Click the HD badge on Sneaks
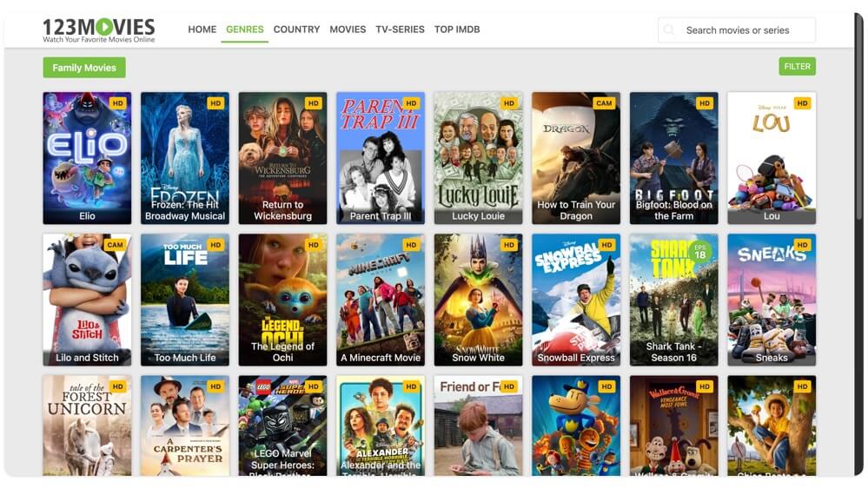This screenshot has width=868, height=488. click(x=802, y=245)
